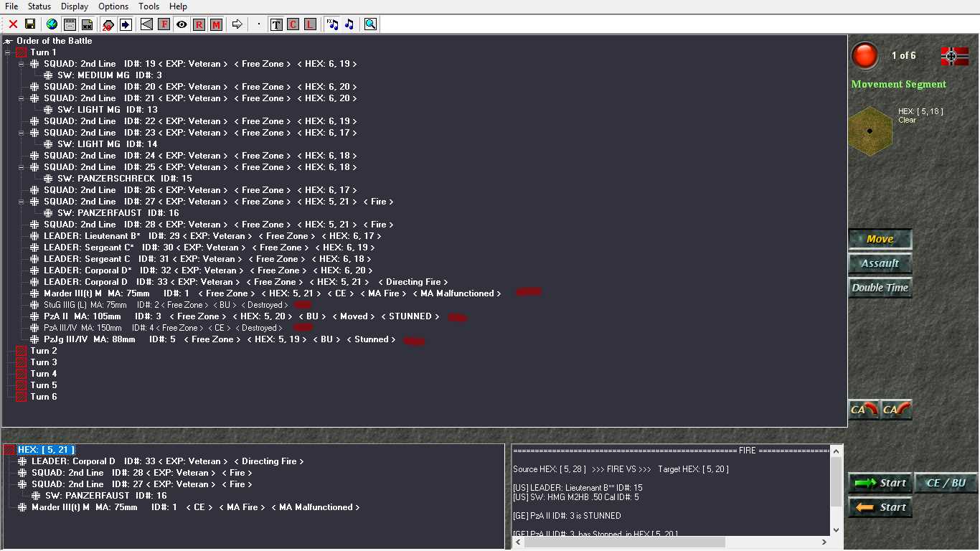Toggle the red C toolbar button

[293, 24]
